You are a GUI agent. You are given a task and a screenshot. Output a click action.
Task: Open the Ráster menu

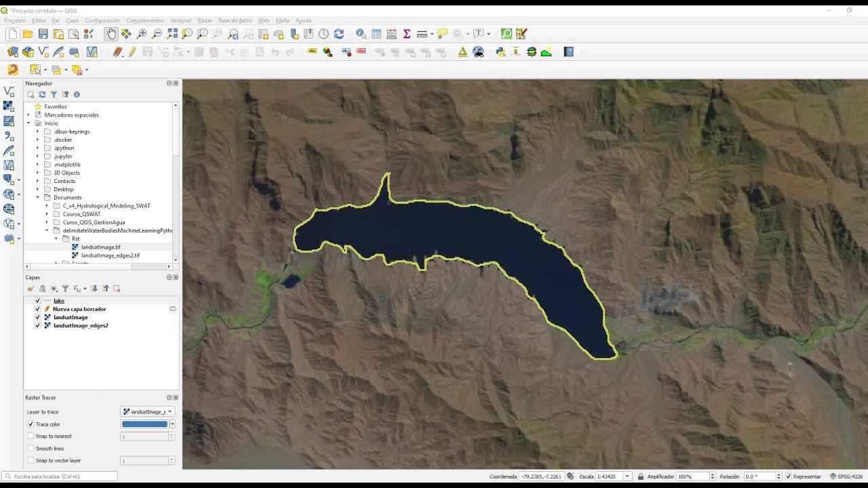(205, 21)
